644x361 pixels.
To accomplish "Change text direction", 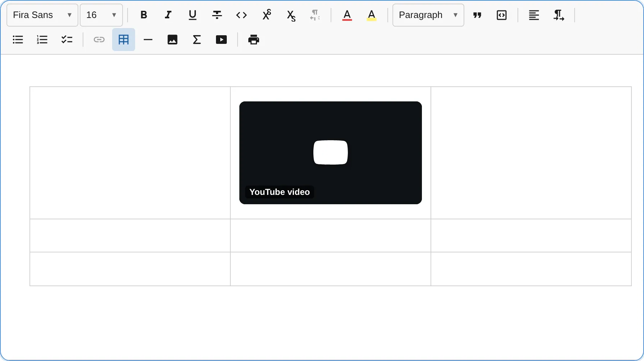I will point(558,15).
